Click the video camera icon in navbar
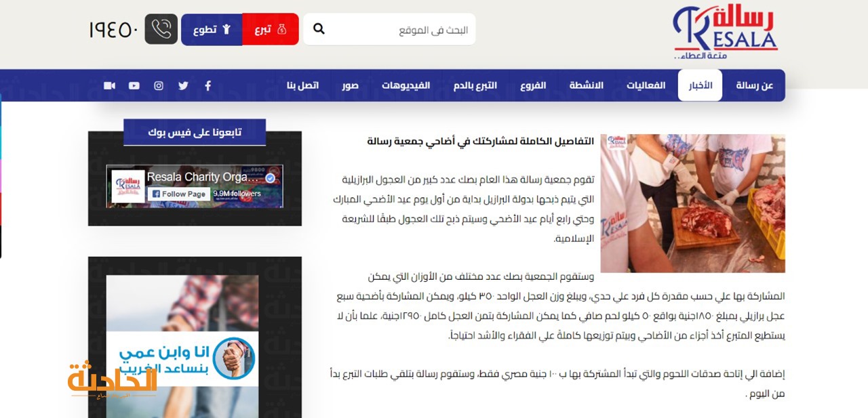 [x=110, y=85]
